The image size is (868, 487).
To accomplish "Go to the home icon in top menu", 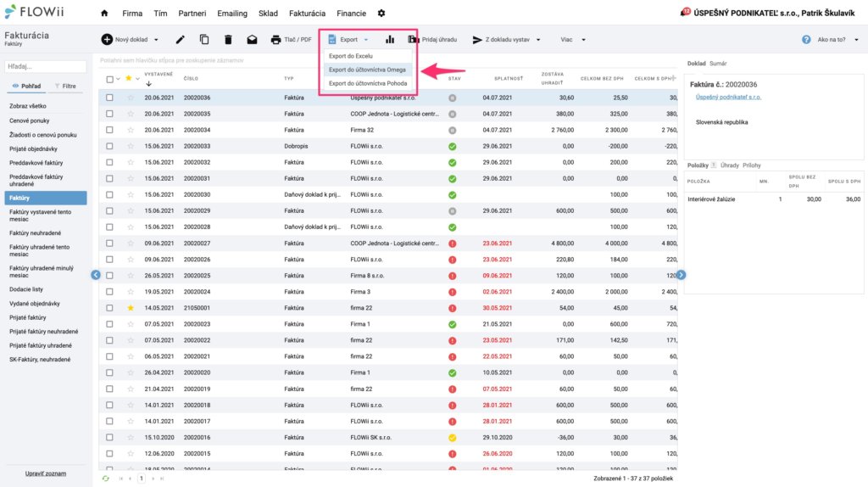I will (104, 14).
